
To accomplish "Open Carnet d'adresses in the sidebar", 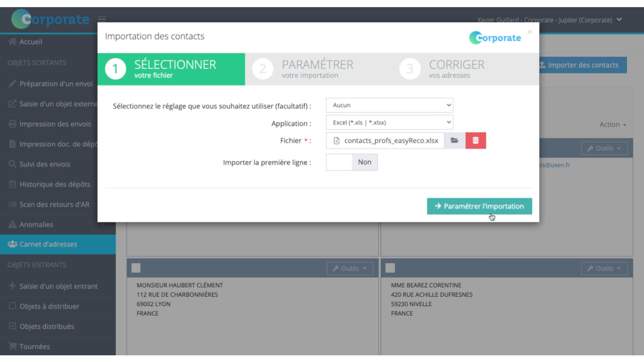I will 58,244.
